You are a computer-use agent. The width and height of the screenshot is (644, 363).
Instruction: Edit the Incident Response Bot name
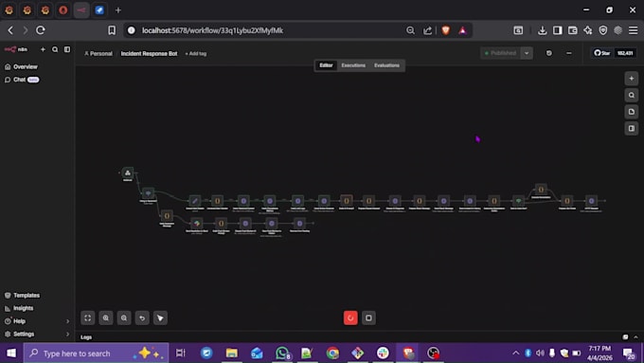tap(149, 53)
